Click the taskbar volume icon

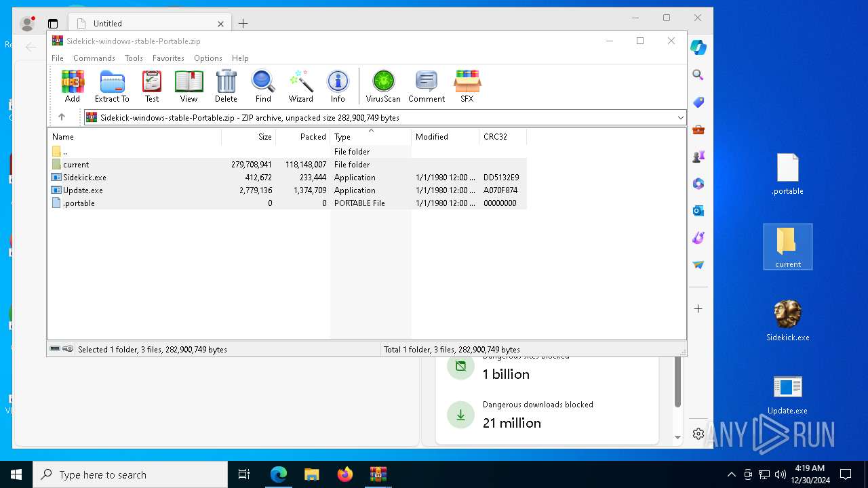[781, 474]
